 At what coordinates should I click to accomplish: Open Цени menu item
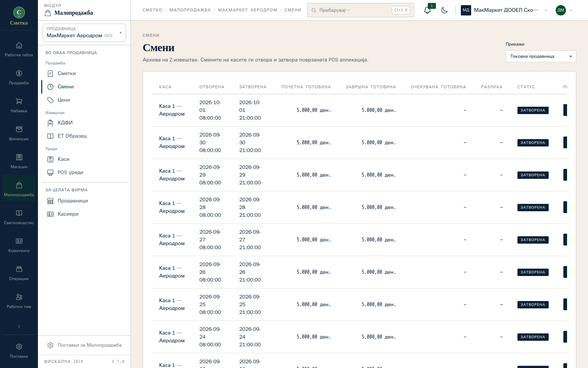pos(84,100)
